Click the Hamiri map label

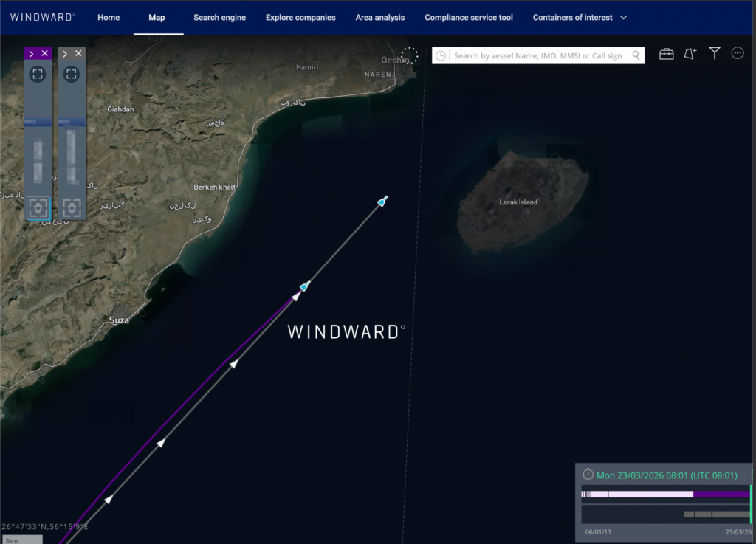click(x=307, y=67)
